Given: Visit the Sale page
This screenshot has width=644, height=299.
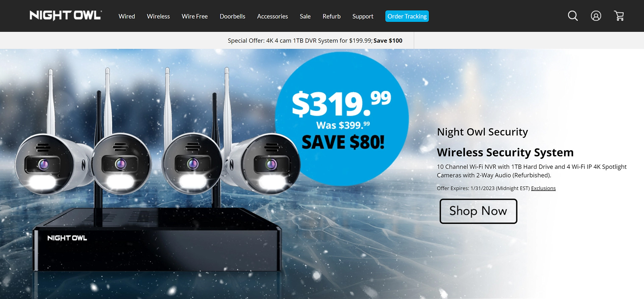Looking at the screenshot, I should coord(305,16).
